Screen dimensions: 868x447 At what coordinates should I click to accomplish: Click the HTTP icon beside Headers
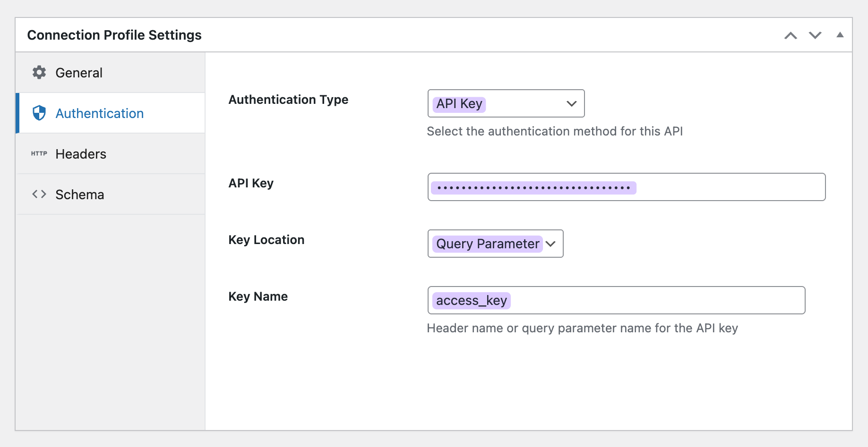point(39,154)
